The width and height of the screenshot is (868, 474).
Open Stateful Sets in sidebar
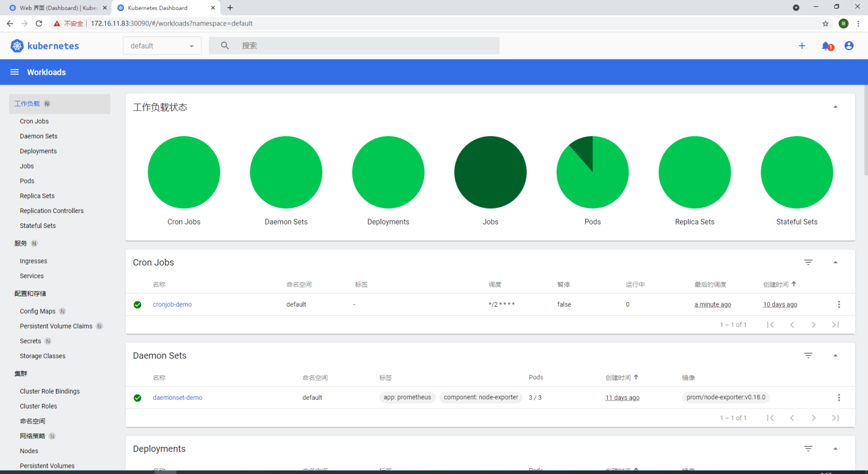[38, 226]
